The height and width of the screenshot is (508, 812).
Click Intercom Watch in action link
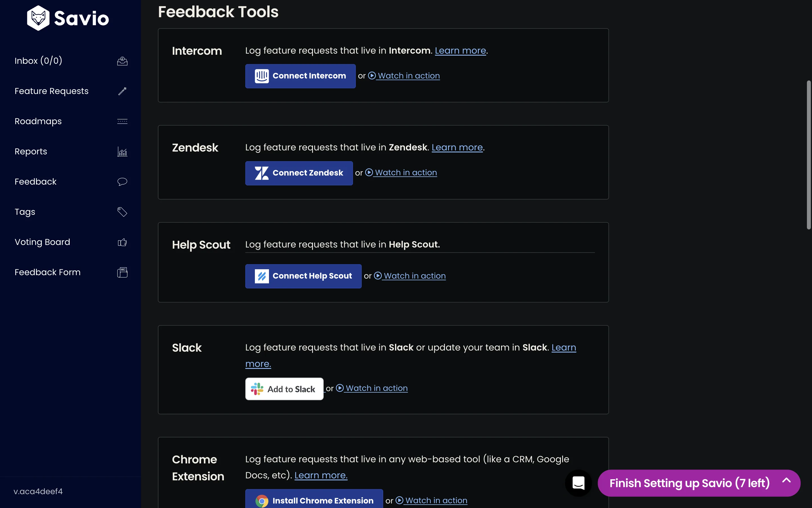(409, 76)
